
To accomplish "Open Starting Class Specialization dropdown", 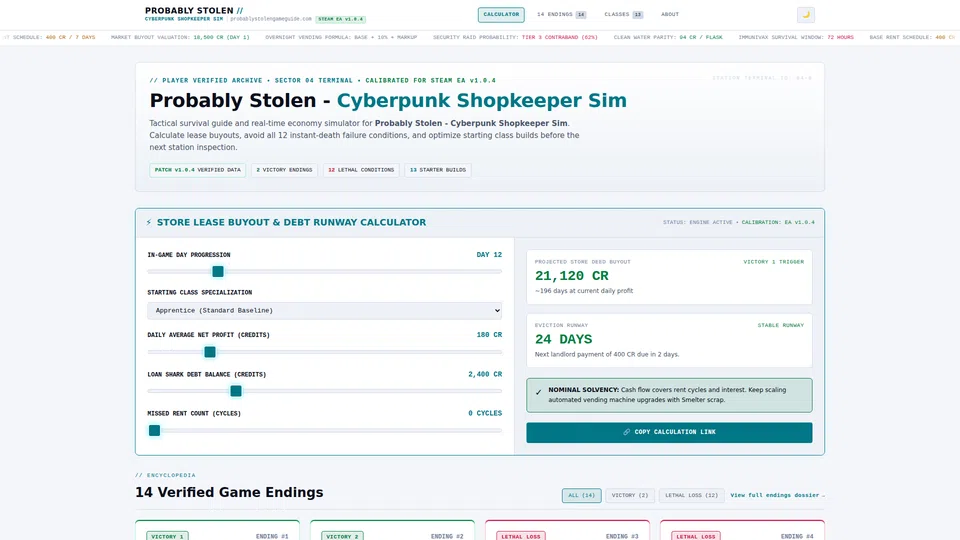I will (x=324, y=310).
